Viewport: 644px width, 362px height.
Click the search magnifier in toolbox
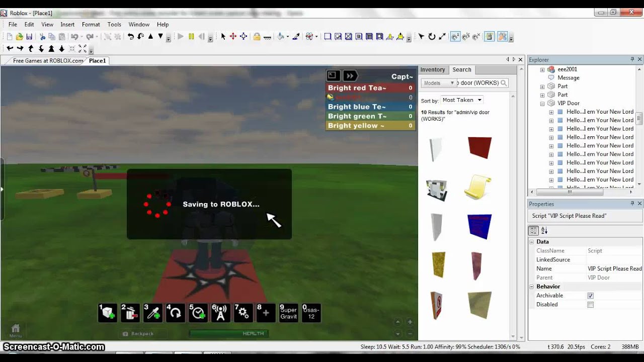[504, 83]
